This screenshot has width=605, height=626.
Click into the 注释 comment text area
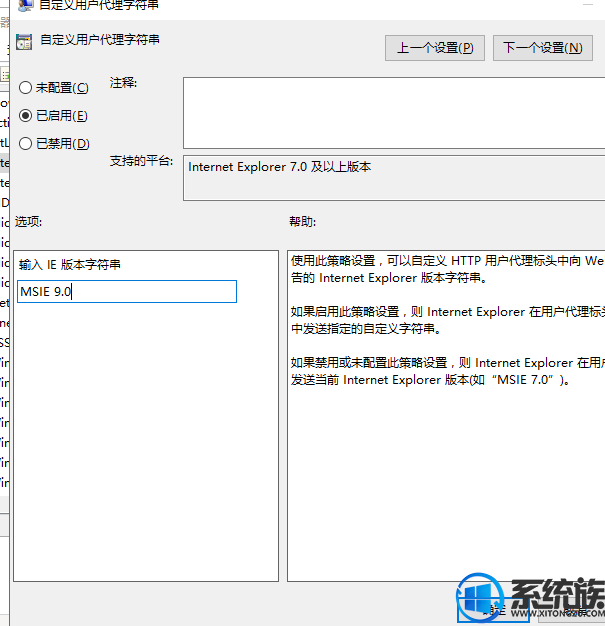click(394, 113)
